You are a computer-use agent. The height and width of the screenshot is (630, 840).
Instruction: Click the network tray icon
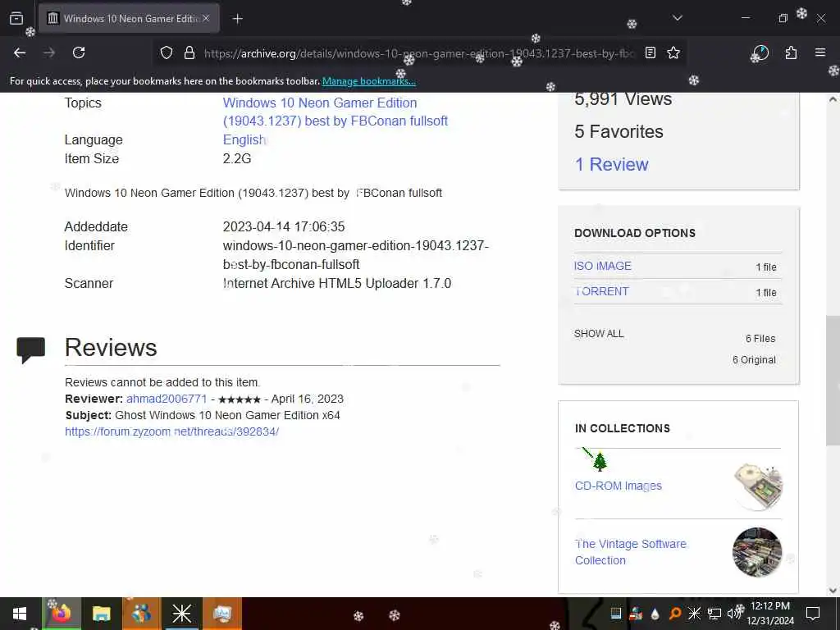click(714, 614)
